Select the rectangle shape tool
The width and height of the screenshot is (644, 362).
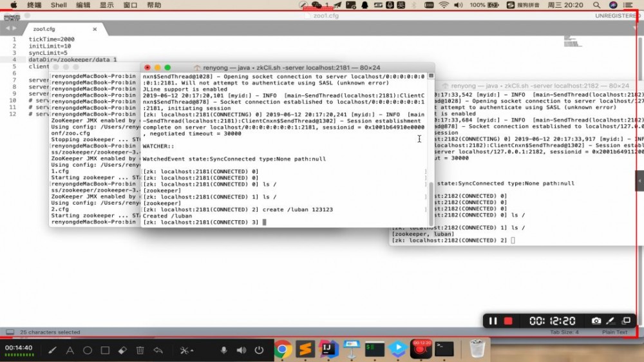[x=105, y=350]
